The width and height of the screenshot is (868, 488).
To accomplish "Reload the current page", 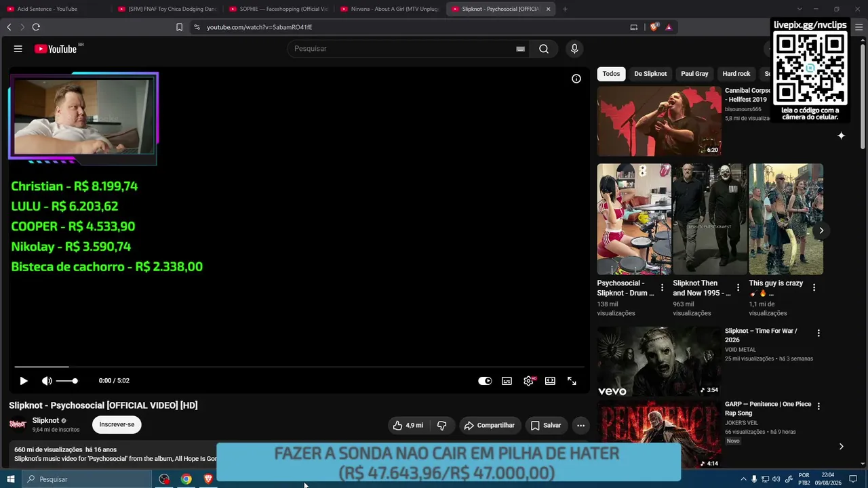I will (x=36, y=27).
